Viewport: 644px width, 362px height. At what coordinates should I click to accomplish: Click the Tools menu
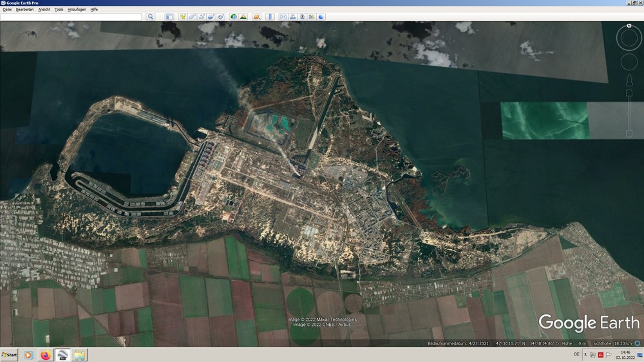(59, 10)
